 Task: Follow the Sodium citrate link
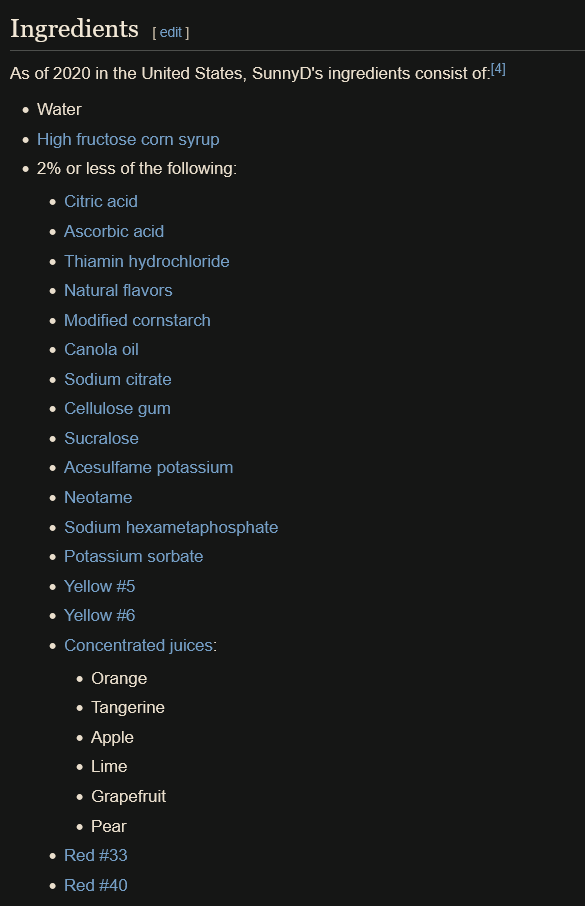117,379
